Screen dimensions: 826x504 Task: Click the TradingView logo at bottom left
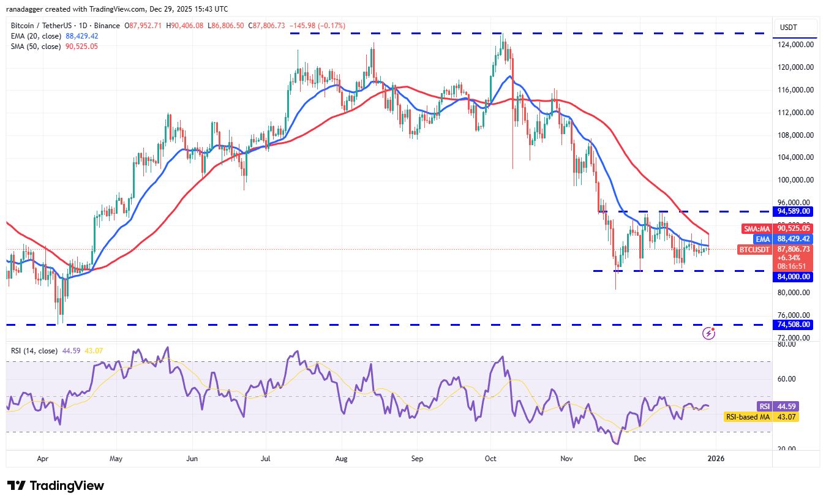pyautogui.click(x=56, y=486)
